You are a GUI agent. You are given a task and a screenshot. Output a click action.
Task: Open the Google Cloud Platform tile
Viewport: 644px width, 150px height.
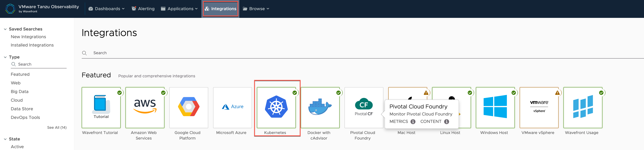pos(189,107)
